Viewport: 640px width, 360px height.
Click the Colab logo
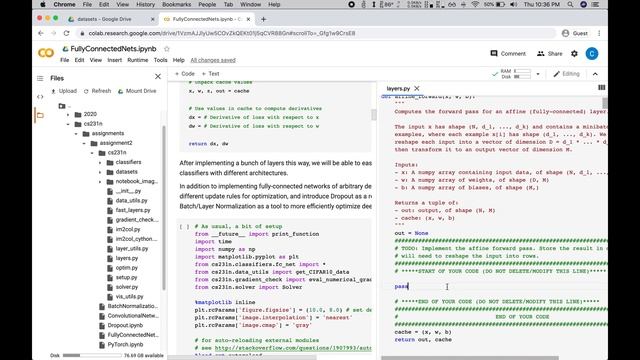[x=46, y=53]
